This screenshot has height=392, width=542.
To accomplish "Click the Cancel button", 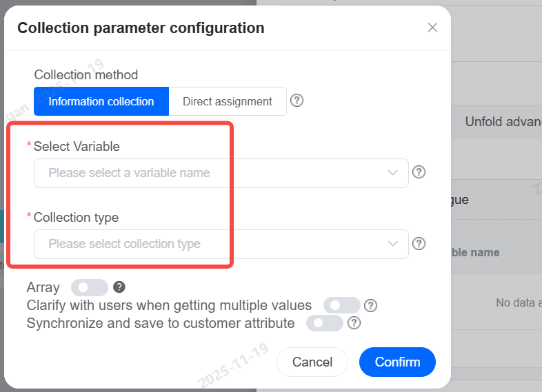I will [312, 362].
